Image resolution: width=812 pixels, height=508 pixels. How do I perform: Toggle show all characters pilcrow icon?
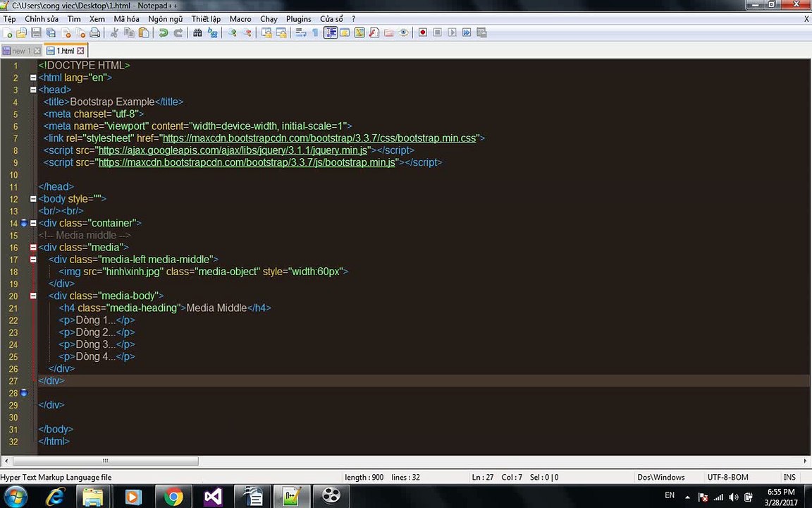coord(315,32)
